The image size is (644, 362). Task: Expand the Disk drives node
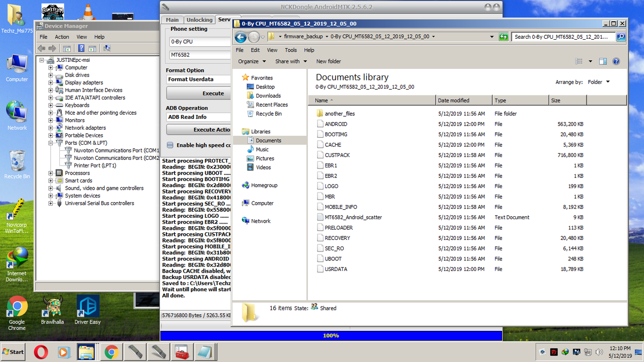point(51,75)
